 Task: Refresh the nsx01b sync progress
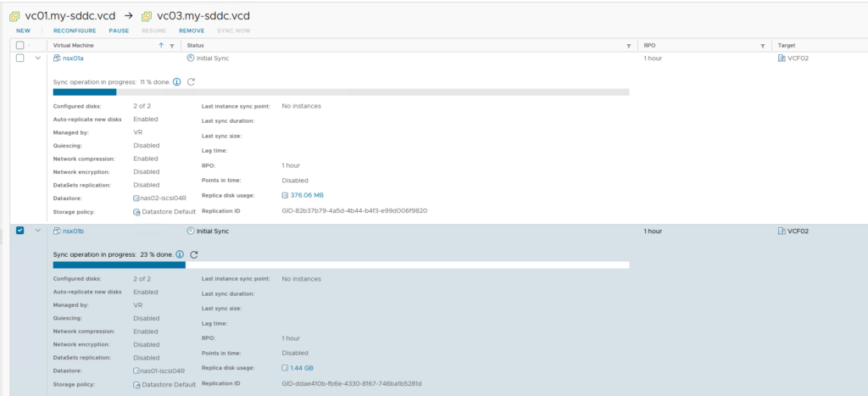click(194, 254)
